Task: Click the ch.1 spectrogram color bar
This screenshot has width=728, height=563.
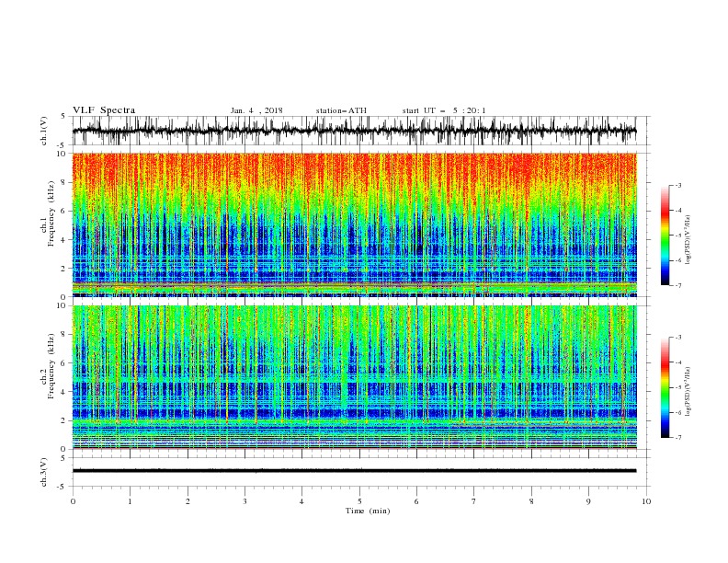Action: tap(665, 236)
